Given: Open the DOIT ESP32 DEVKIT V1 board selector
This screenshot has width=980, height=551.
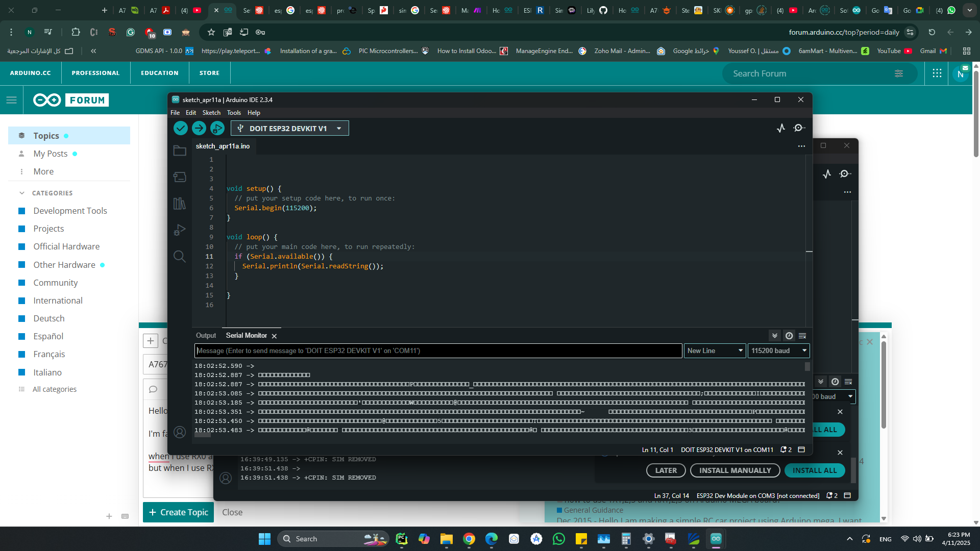Looking at the screenshot, I should (289, 129).
